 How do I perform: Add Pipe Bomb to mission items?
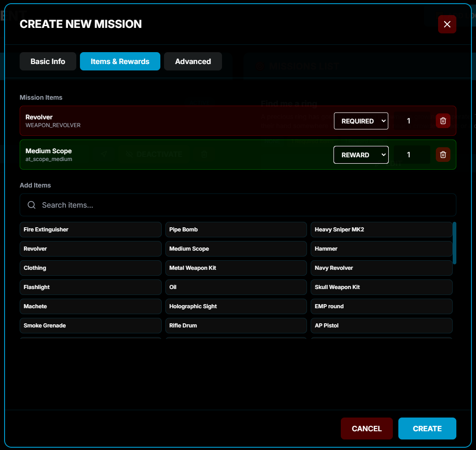point(236,230)
